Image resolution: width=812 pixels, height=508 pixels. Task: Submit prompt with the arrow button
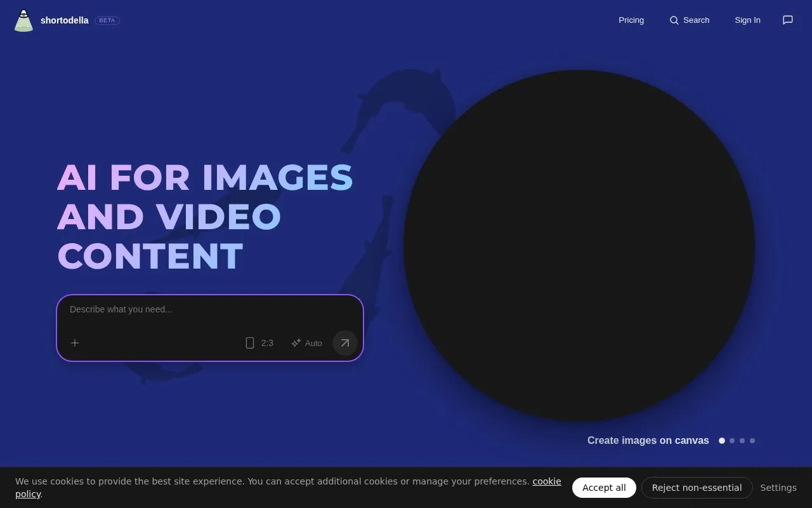pyautogui.click(x=345, y=343)
